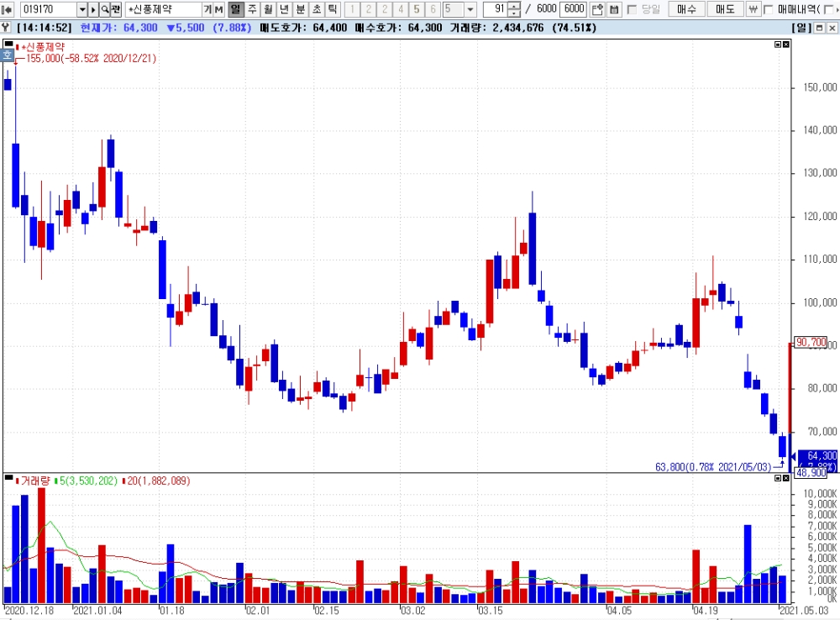Increase the bar count stepper at 91

coord(514,6)
